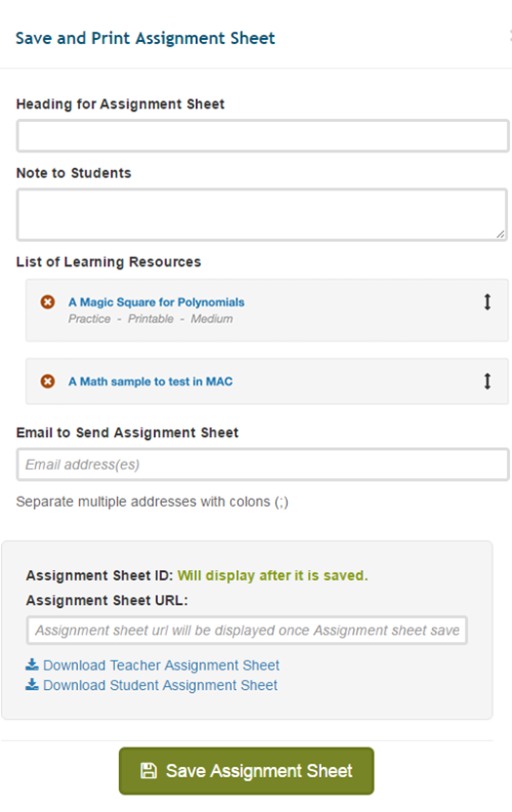The height and width of the screenshot is (812, 512).
Task: Open A Magic Square for Polynomials link
Action: point(156,302)
